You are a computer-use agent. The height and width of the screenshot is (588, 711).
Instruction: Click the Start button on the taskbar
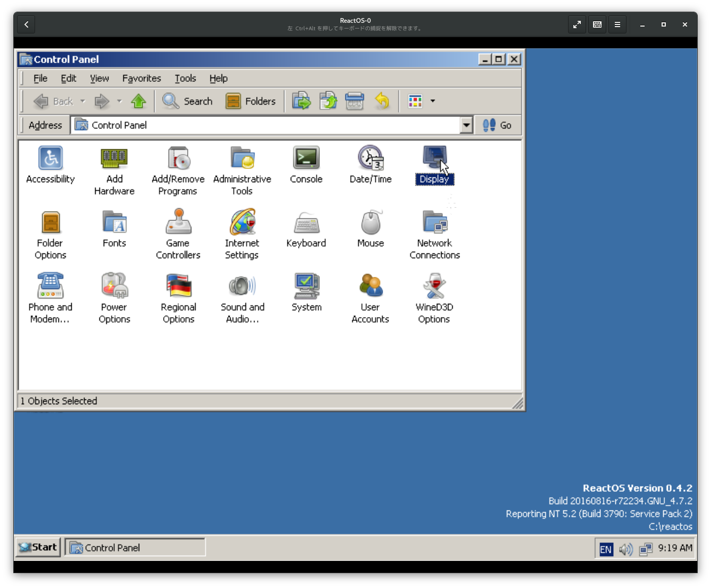click(x=37, y=547)
